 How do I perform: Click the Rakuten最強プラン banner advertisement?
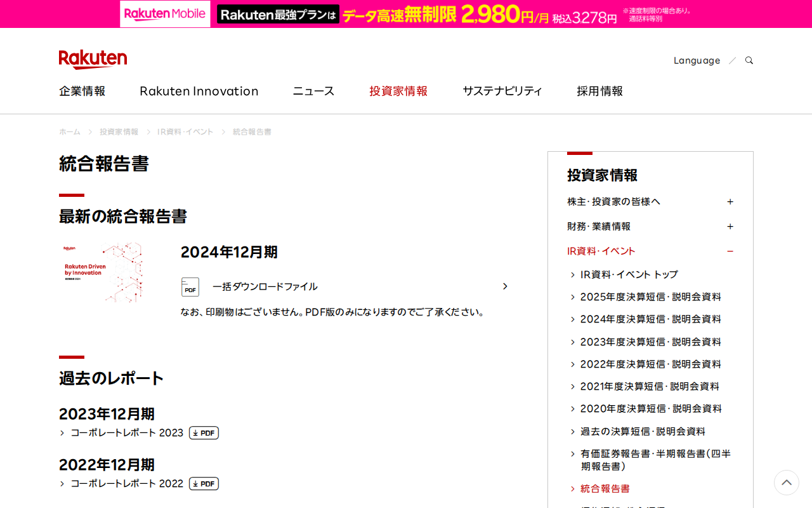[406, 14]
